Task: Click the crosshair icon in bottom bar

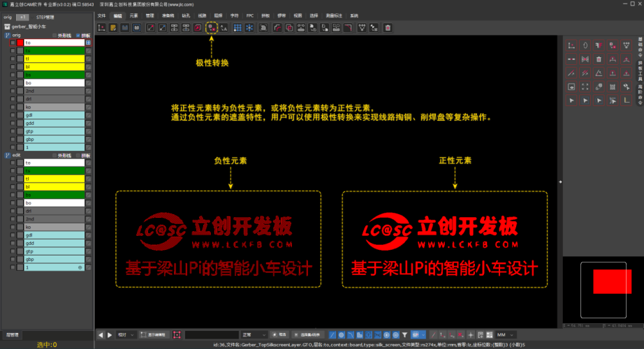Action: [471, 334]
